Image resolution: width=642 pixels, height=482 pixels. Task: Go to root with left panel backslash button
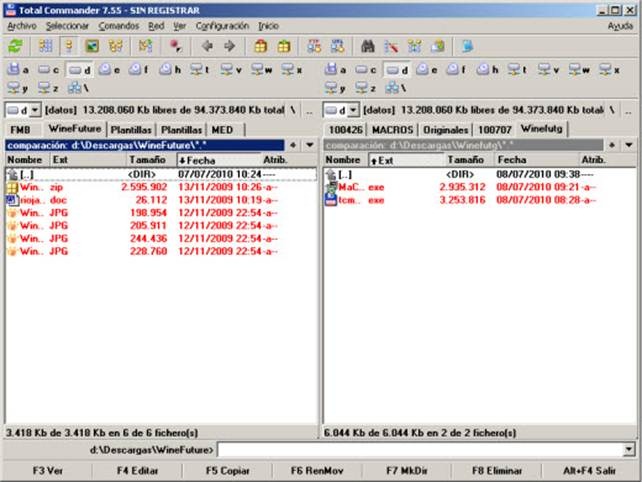[x=293, y=110]
